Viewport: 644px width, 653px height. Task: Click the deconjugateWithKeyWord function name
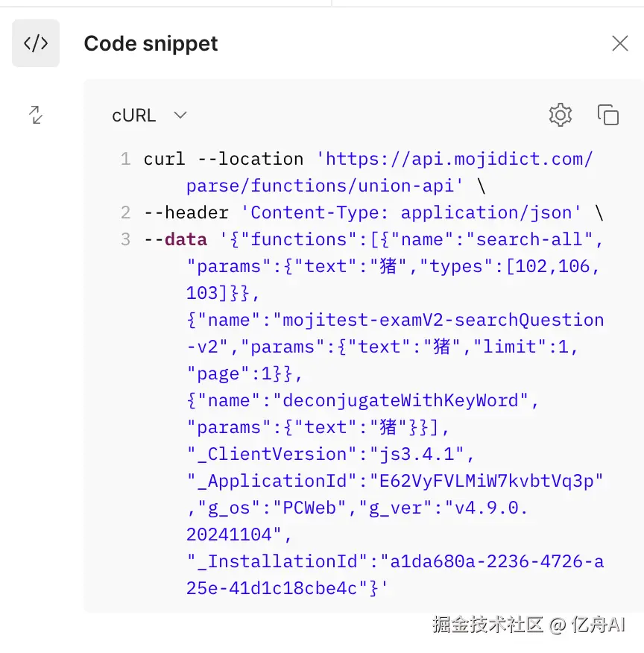tap(401, 400)
